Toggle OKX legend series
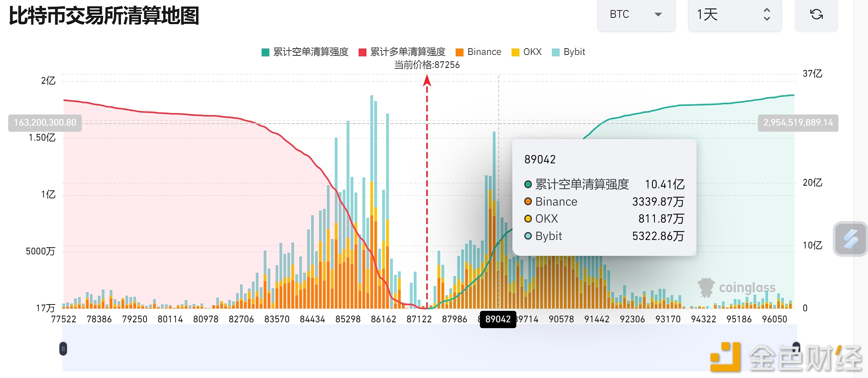The width and height of the screenshot is (868, 378). [x=526, y=52]
